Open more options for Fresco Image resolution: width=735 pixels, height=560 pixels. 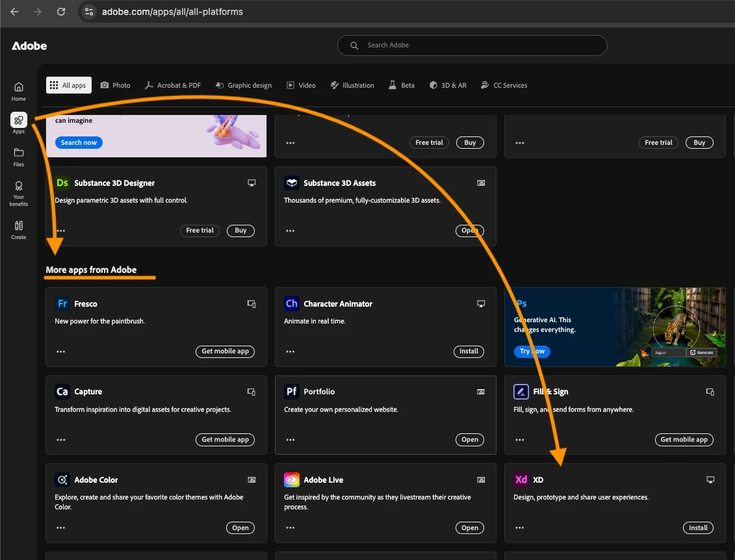pos(61,351)
